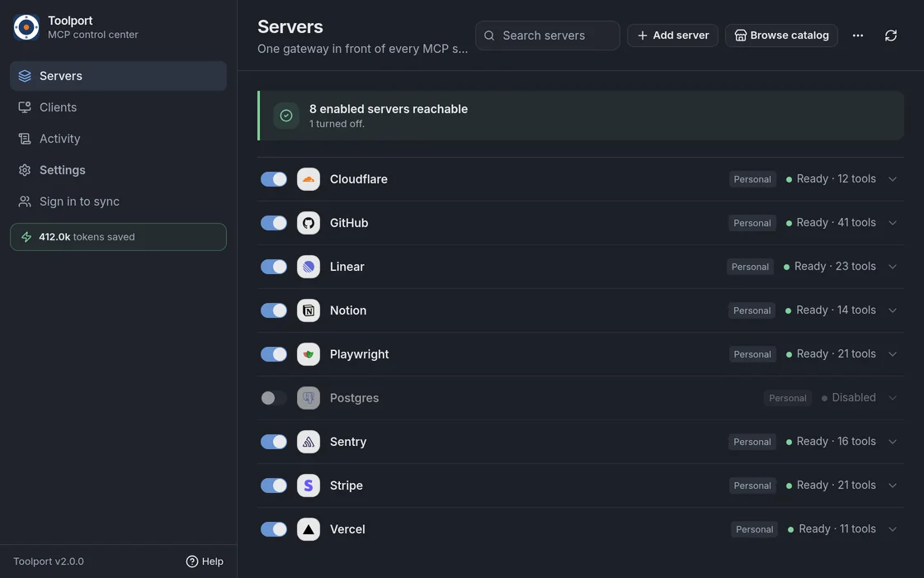924x578 pixels.
Task: Click the "Notion" server name
Action: point(348,310)
